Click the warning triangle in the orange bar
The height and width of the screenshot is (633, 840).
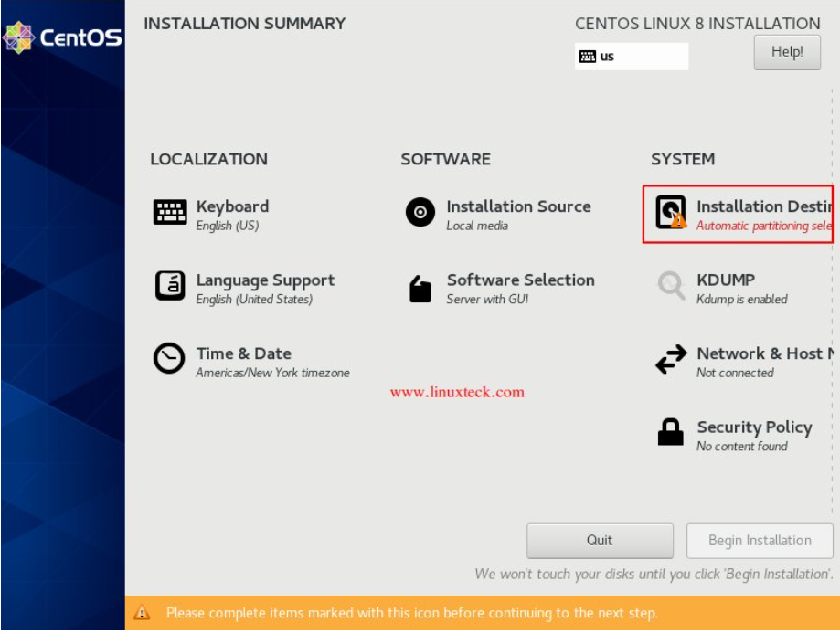pyautogui.click(x=142, y=613)
